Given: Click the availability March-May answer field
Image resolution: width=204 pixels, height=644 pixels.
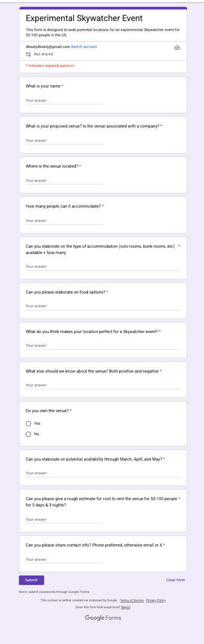Looking at the screenshot, I should (x=103, y=473).
